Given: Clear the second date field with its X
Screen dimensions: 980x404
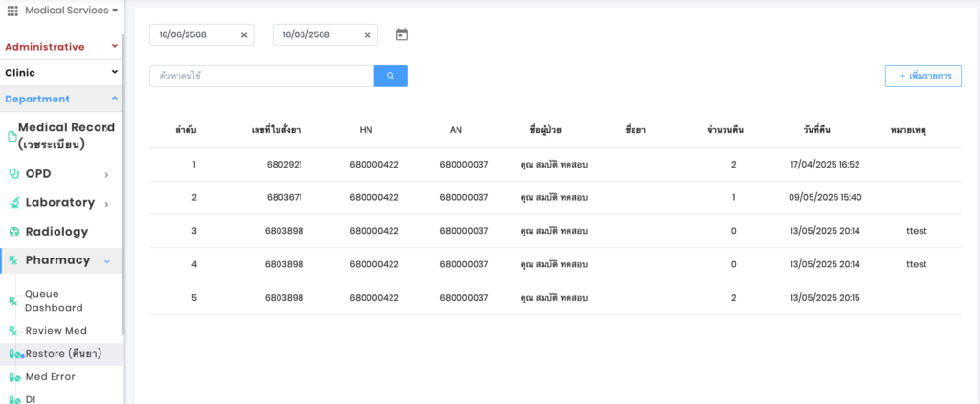Looking at the screenshot, I should click(367, 35).
